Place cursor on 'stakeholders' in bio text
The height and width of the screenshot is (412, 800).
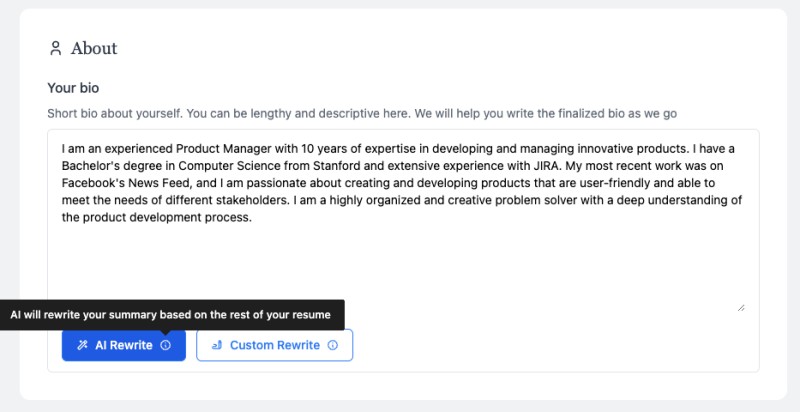point(249,200)
